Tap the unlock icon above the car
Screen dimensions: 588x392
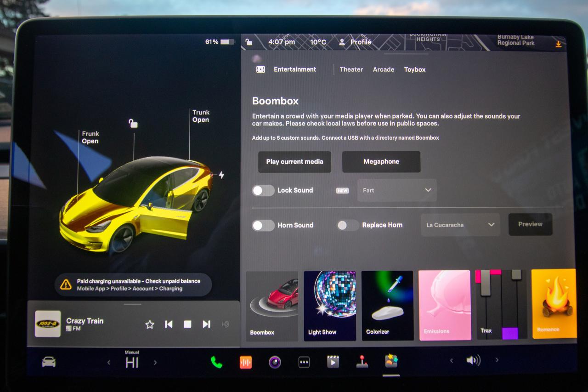133,123
